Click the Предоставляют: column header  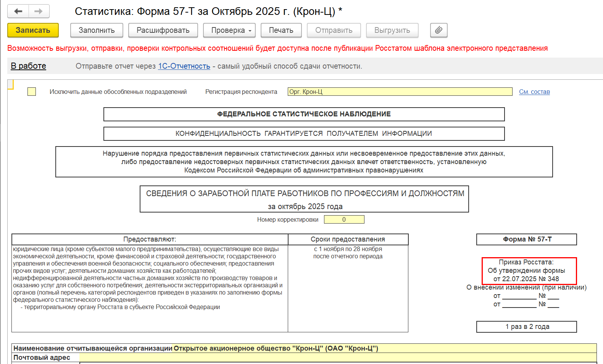click(x=150, y=239)
